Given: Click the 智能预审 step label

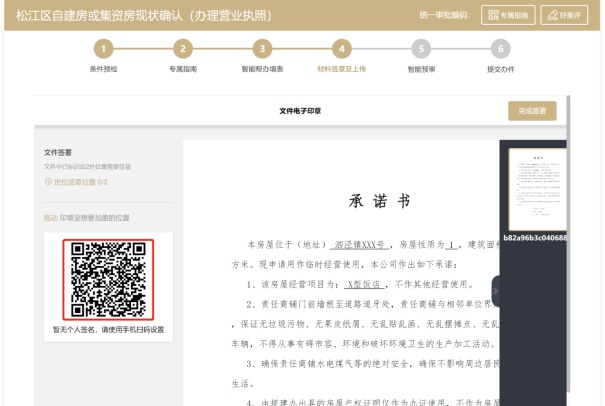Looking at the screenshot, I should (420, 69).
